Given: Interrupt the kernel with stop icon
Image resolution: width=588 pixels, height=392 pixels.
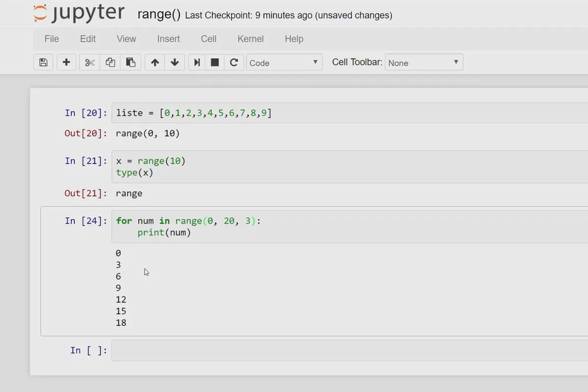Looking at the screenshot, I should tap(215, 62).
